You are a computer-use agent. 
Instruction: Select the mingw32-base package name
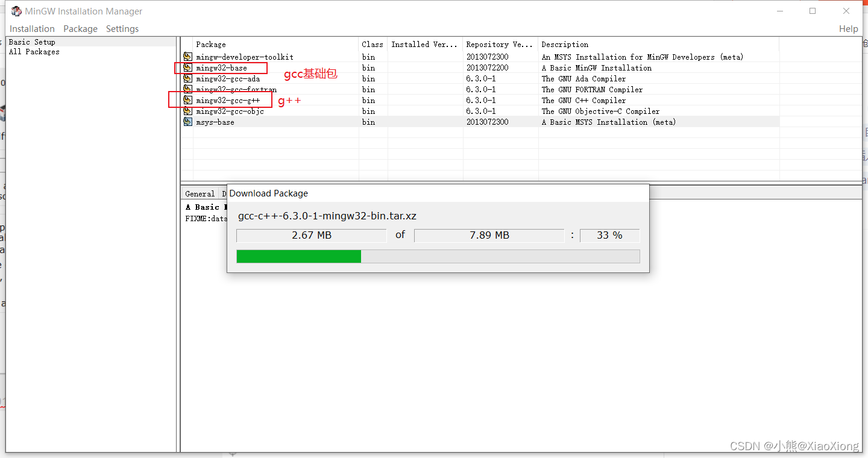221,67
